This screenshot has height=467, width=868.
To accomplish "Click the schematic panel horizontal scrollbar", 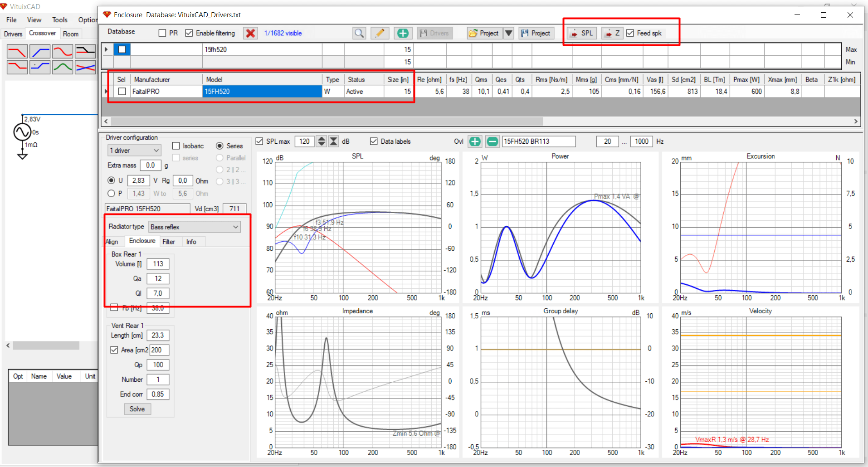I will [x=46, y=345].
